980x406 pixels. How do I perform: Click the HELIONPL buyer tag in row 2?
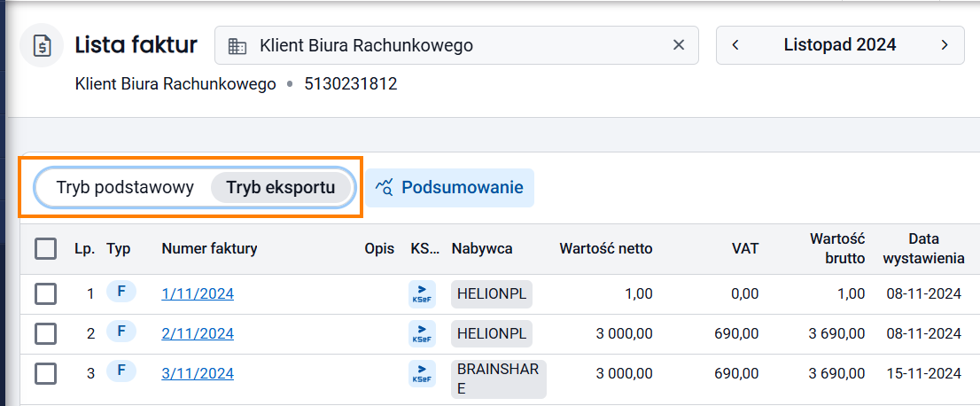492,334
